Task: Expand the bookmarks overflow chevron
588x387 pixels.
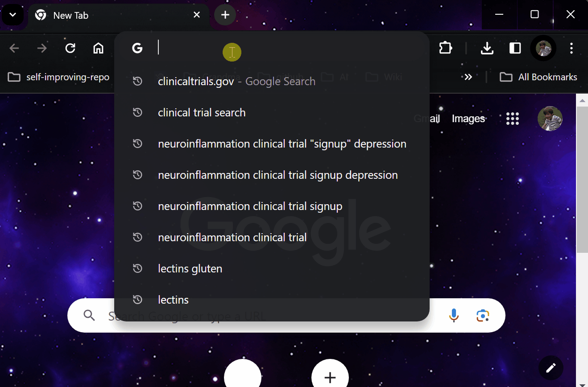Action: [x=468, y=77]
